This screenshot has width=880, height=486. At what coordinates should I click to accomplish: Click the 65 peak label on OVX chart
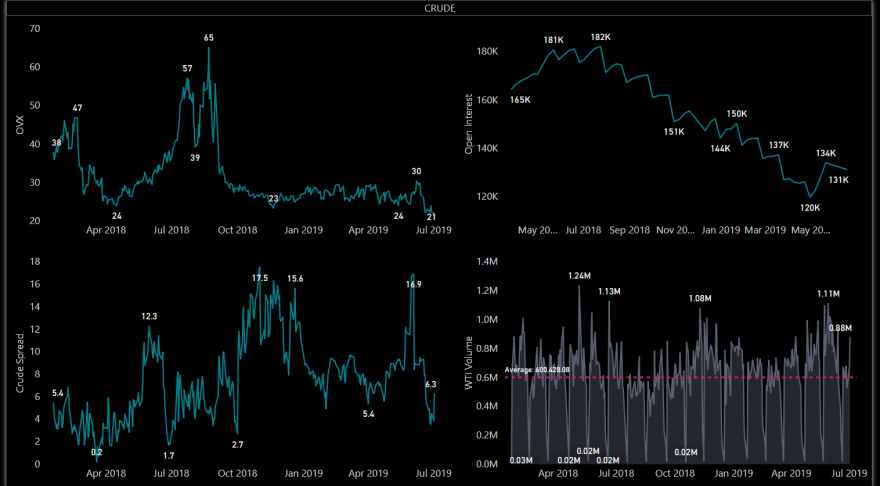click(x=209, y=38)
